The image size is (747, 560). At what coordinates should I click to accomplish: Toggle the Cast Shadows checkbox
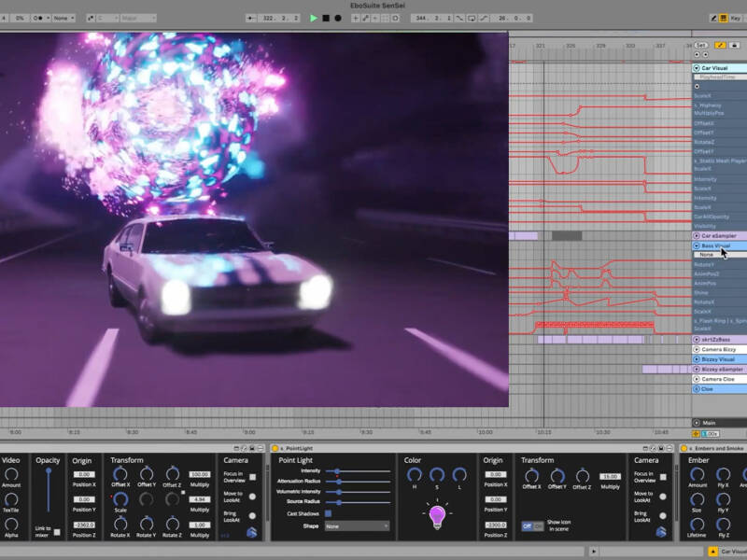[x=328, y=512]
